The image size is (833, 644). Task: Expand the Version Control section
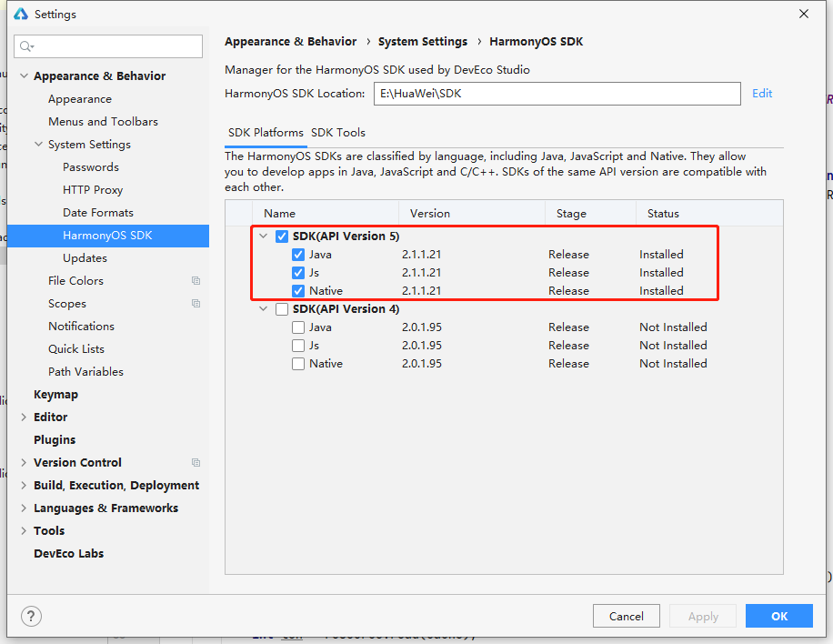coord(24,463)
